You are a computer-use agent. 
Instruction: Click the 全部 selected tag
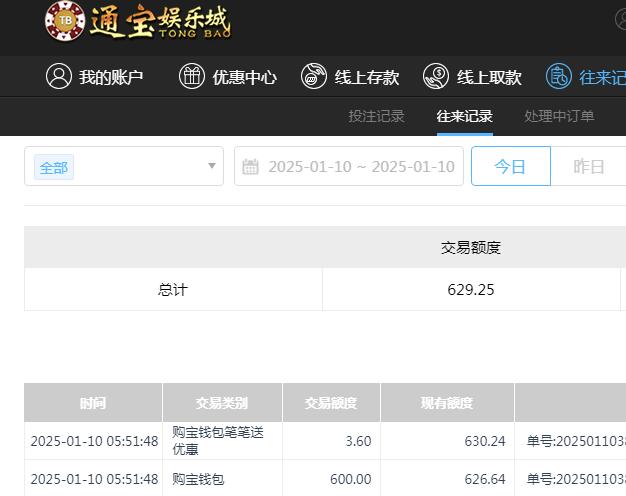[54, 167]
